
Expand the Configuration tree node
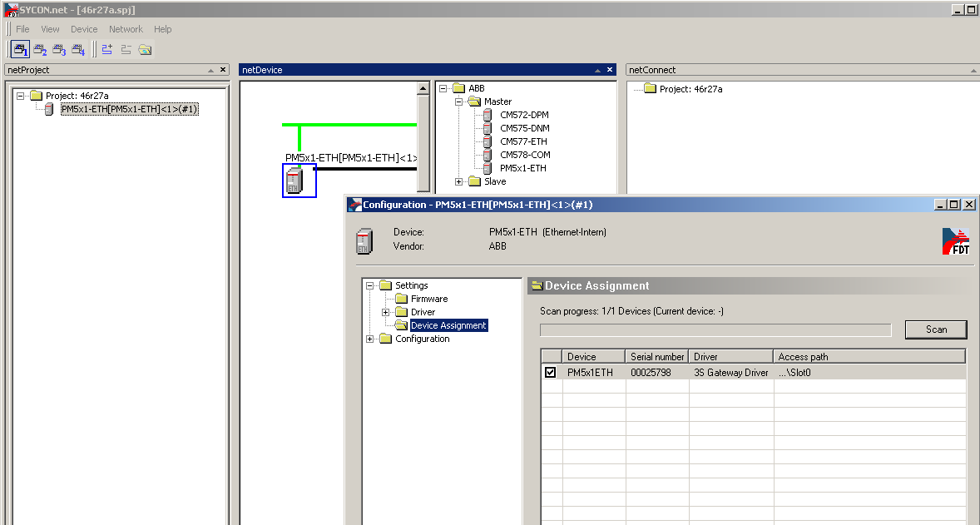pyautogui.click(x=369, y=339)
